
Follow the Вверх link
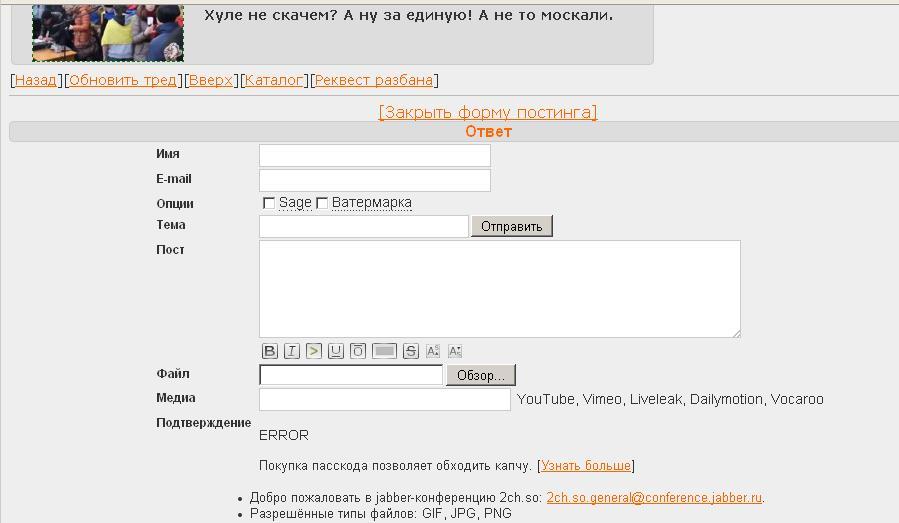(x=210, y=80)
